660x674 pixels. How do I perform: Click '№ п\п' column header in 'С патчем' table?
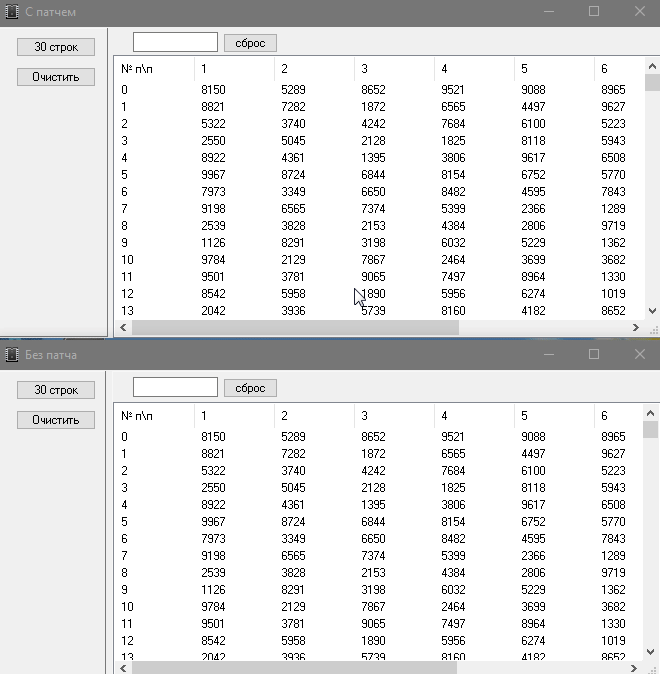[x=154, y=69]
